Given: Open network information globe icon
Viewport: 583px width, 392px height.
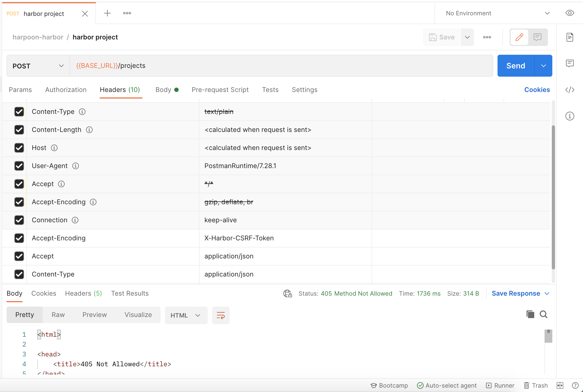Looking at the screenshot, I should tap(287, 293).
